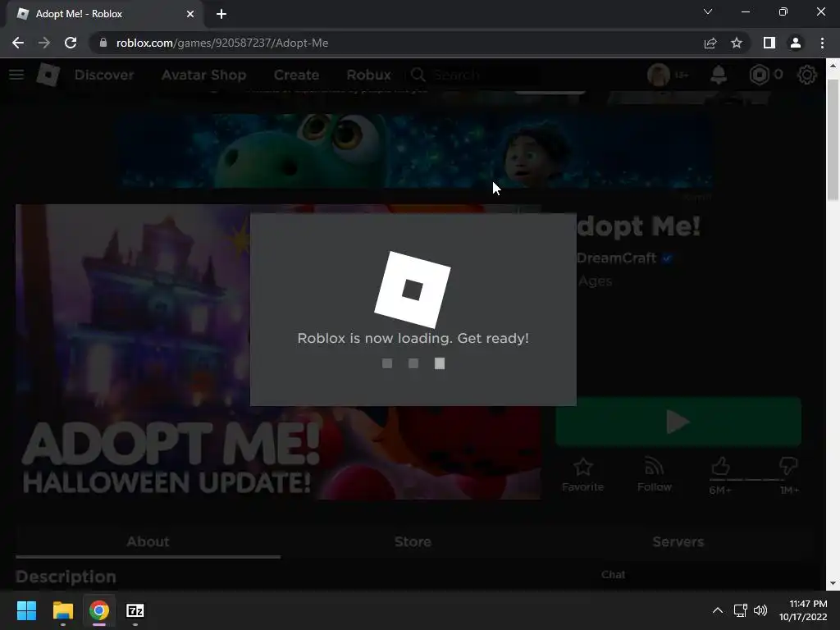Open the network status tray icon
This screenshot has width=840, height=630.
click(x=741, y=610)
